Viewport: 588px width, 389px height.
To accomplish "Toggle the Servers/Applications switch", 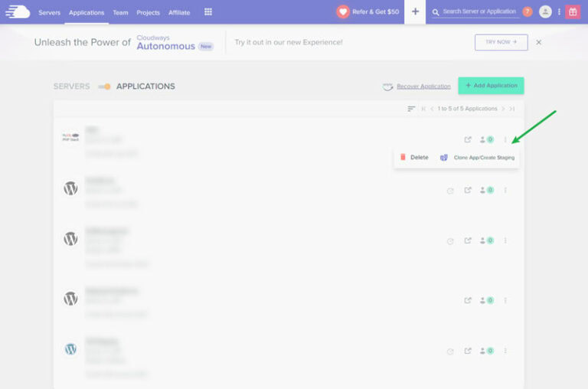I will [105, 87].
